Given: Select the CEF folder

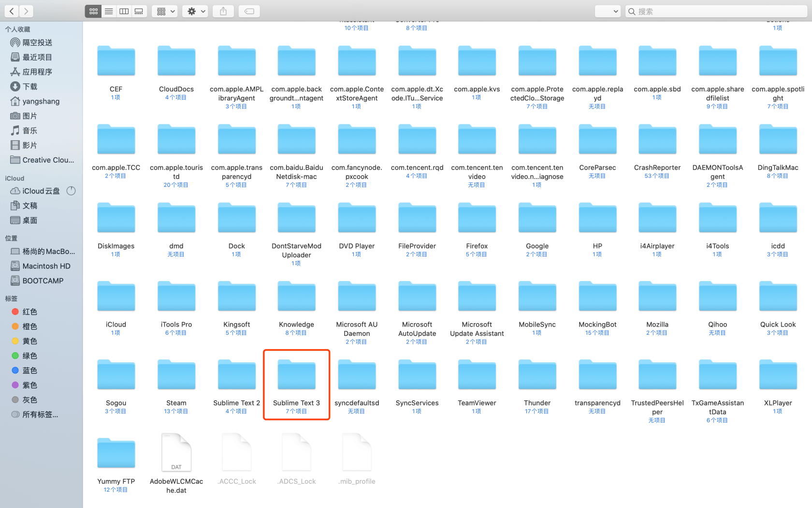Looking at the screenshot, I should tap(116, 61).
